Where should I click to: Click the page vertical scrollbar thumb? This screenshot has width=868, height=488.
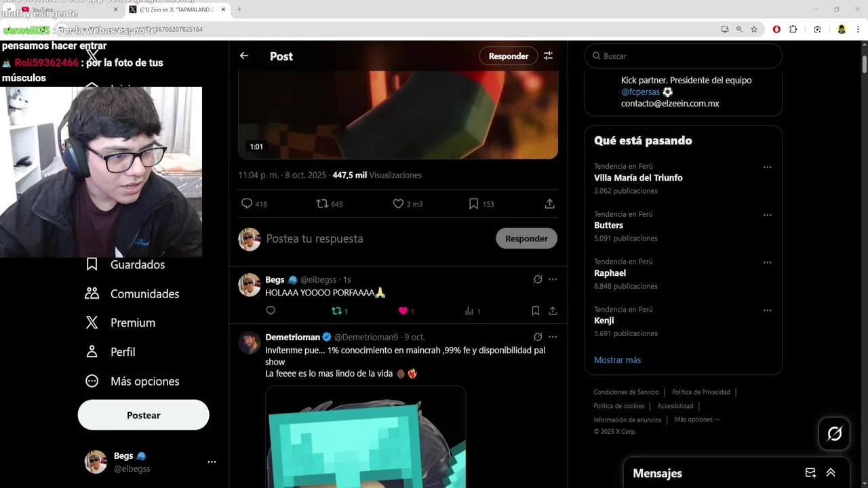(865, 64)
